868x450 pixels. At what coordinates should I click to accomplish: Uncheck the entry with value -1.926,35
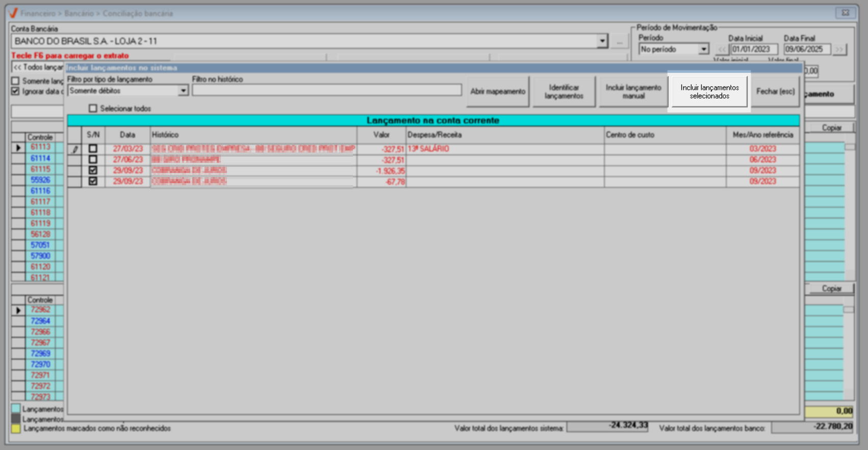point(93,170)
